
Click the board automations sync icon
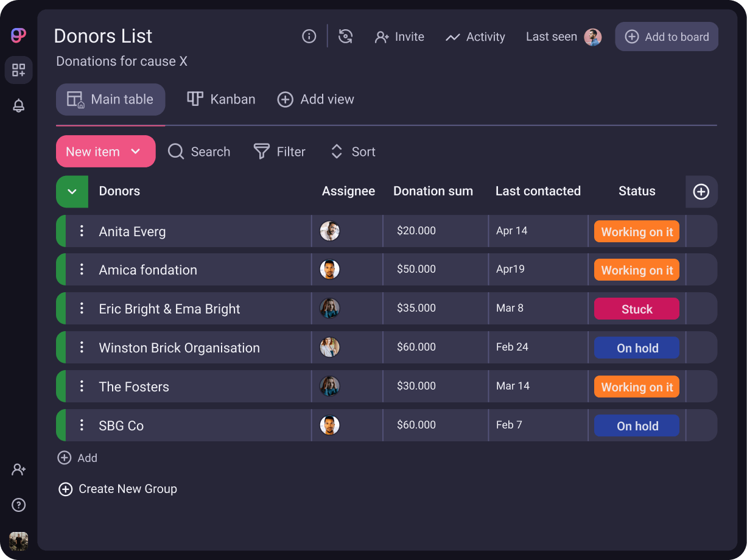346,37
